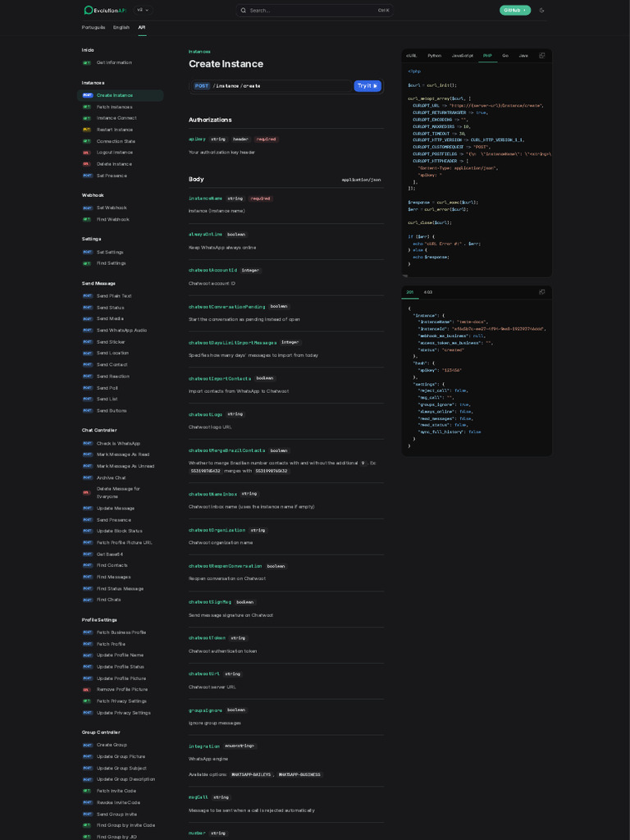The image size is (630, 840).
Task: Copy the 201 response example
Action: coord(541,292)
